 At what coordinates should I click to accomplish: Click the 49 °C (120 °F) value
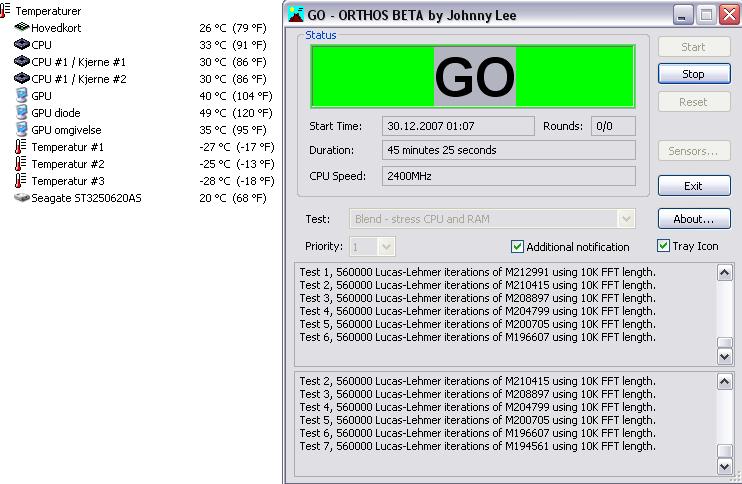point(236,113)
